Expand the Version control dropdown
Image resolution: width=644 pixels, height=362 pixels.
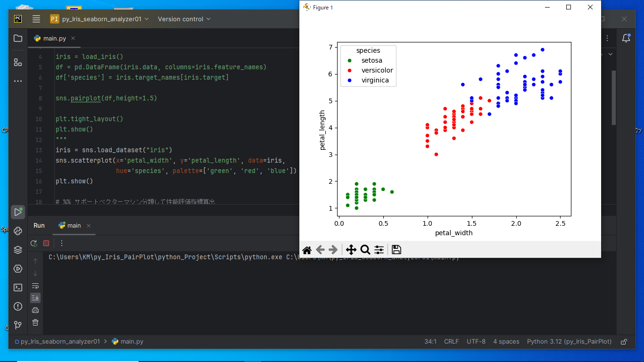pos(184,19)
